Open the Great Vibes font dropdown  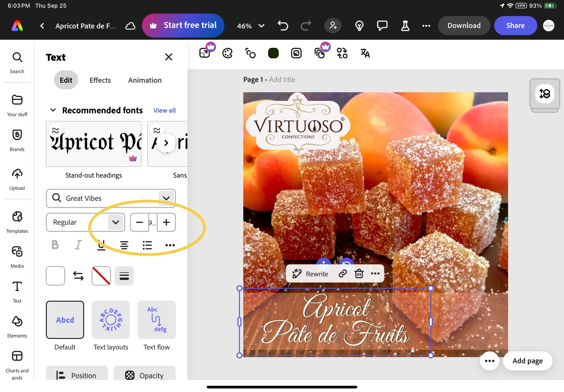tap(166, 198)
